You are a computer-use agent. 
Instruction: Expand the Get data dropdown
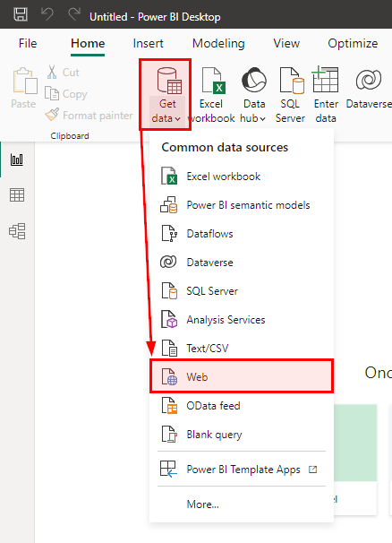point(166,95)
